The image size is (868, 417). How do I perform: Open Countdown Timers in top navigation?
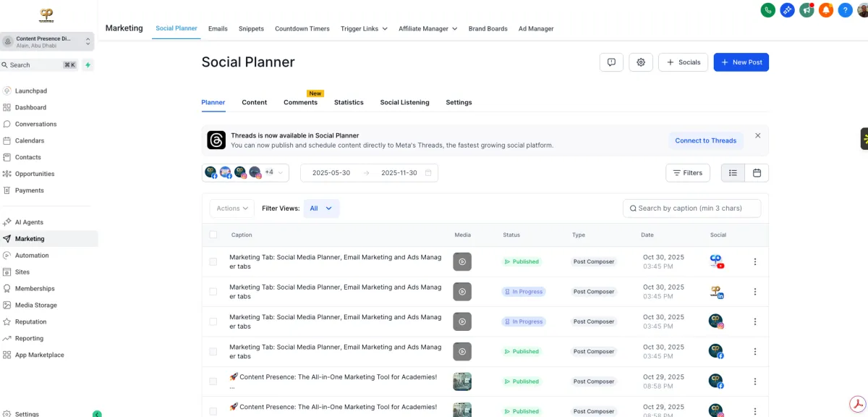(x=302, y=29)
